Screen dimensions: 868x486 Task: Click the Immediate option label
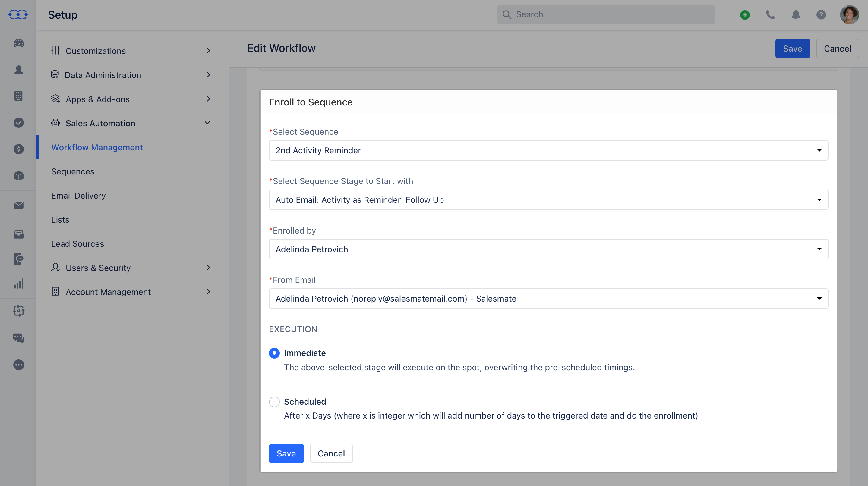click(x=305, y=353)
